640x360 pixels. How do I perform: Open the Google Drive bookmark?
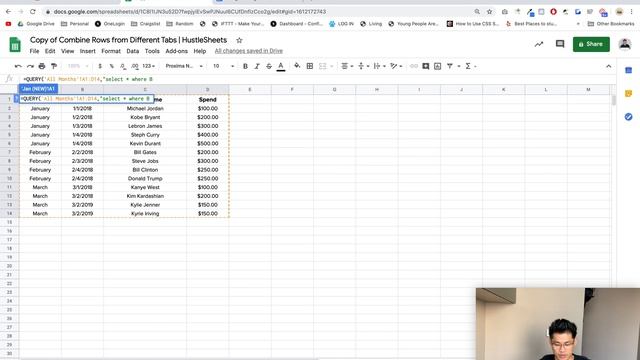(x=36, y=24)
